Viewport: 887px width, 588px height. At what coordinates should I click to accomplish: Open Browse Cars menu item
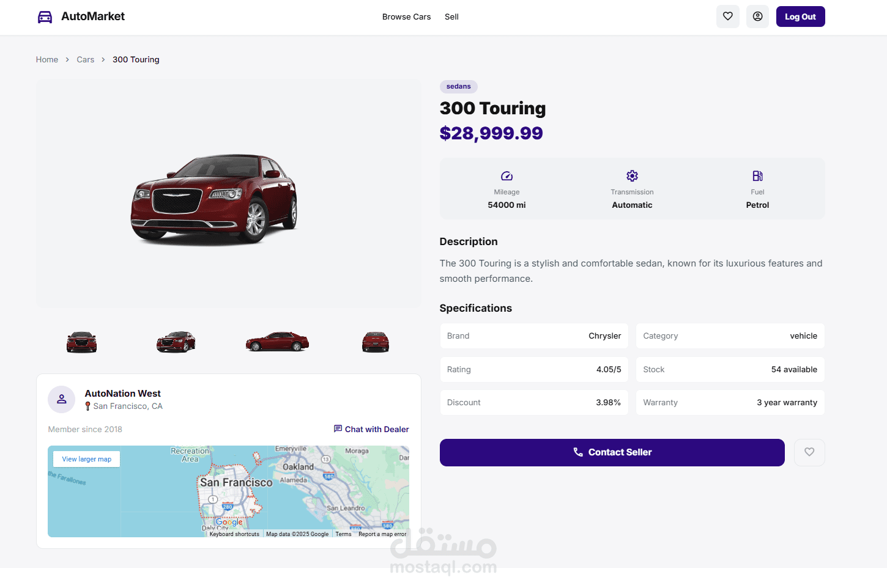click(406, 17)
